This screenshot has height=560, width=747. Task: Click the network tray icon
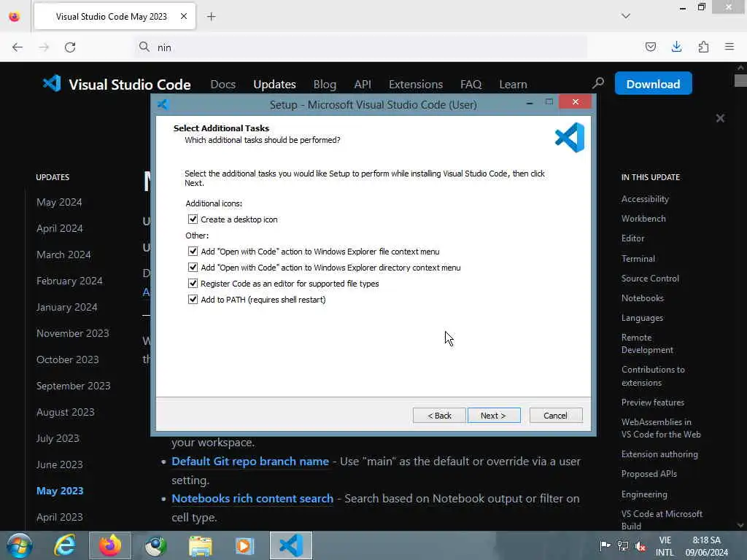(623, 545)
